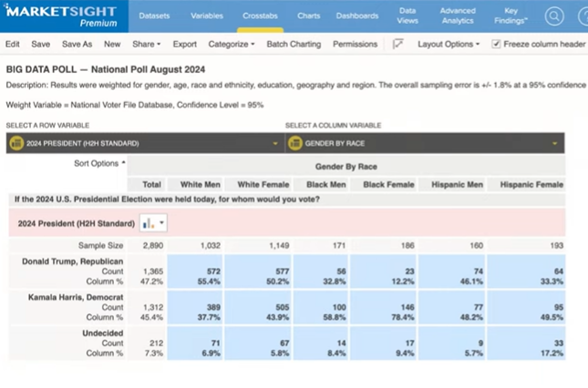Toggle Freeze column header checkbox
The width and height of the screenshot is (588, 388).
[x=496, y=45]
